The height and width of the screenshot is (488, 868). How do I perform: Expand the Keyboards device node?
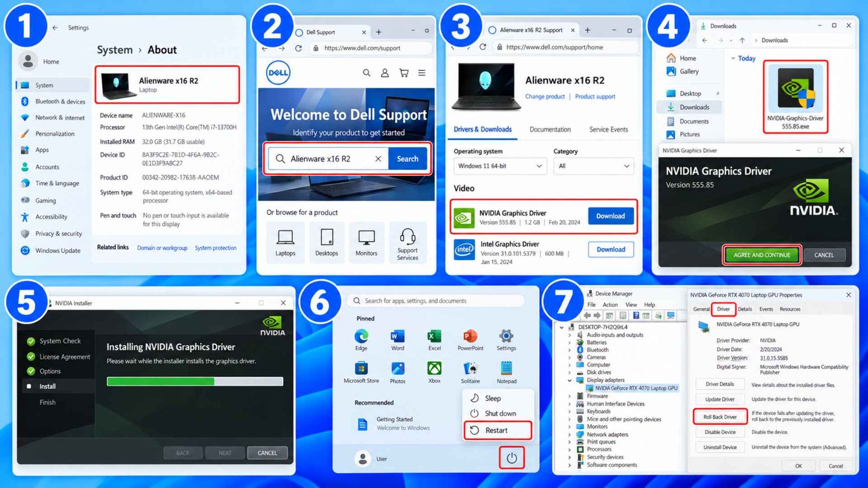(x=569, y=412)
